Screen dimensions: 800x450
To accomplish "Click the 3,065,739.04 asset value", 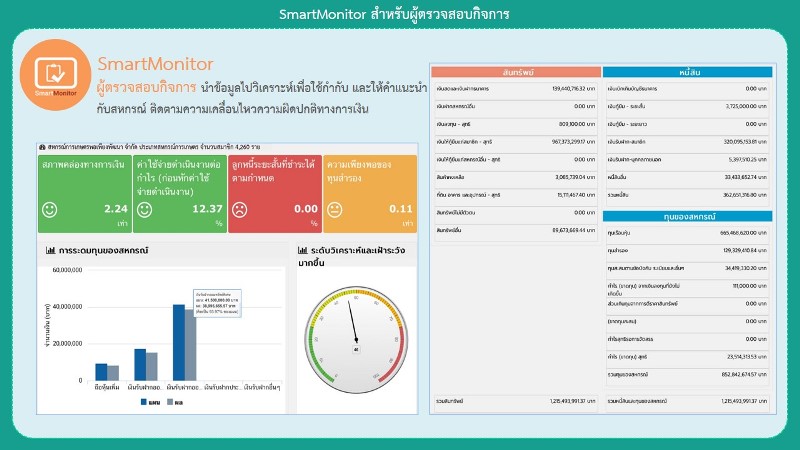I will point(575,177).
